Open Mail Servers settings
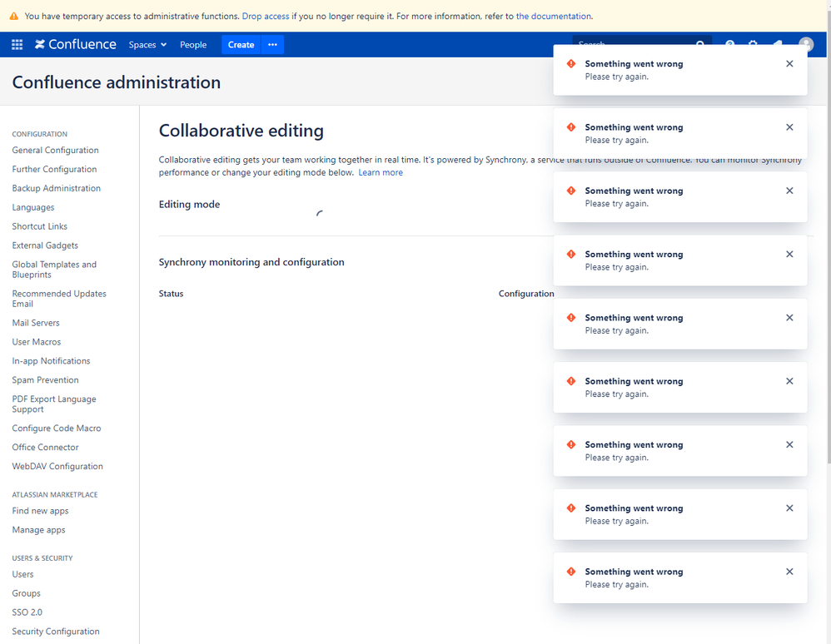The width and height of the screenshot is (831, 644). click(36, 323)
